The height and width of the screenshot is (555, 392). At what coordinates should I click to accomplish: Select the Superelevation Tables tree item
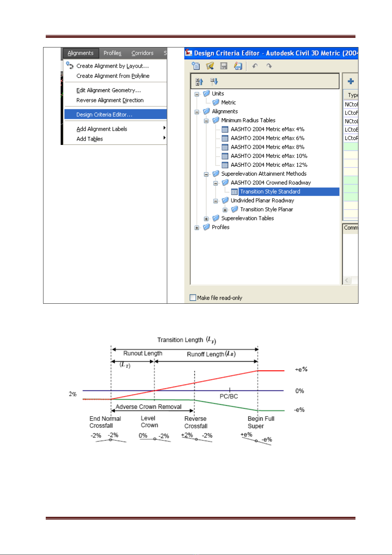coord(248,218)
